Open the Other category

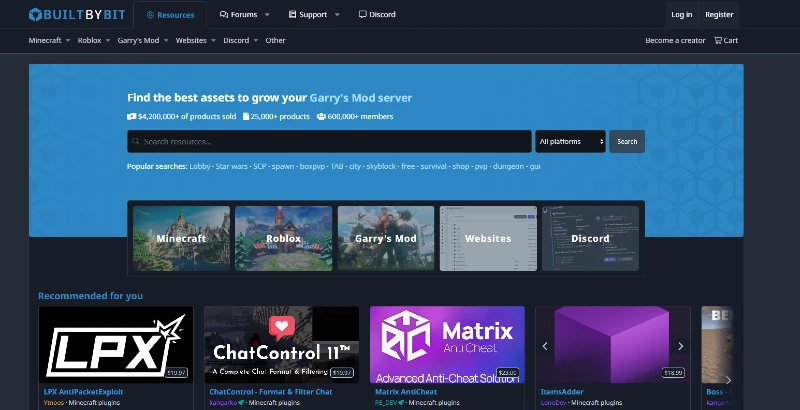(275, 40)
